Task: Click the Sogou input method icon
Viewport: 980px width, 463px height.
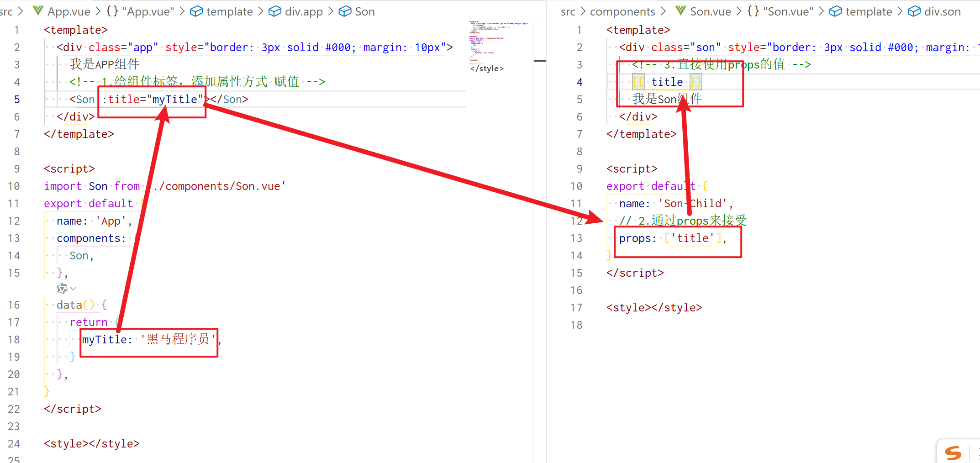Action: (x=953, y=453)
